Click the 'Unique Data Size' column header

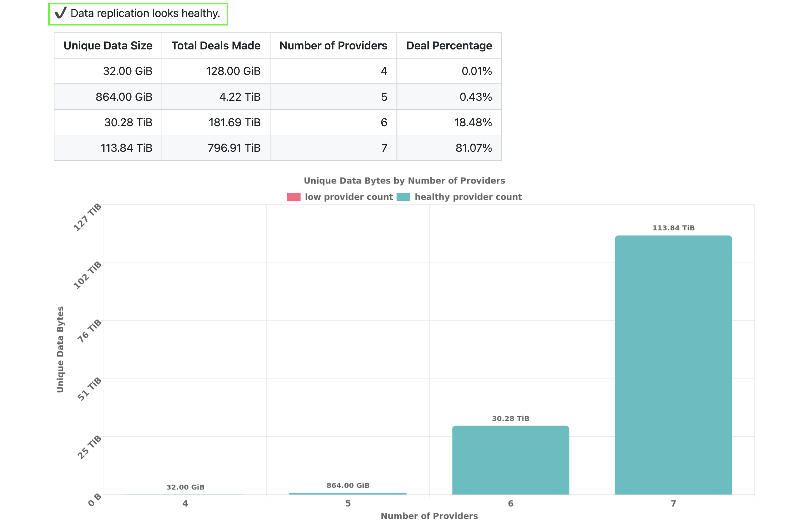(x=108, y=45)
